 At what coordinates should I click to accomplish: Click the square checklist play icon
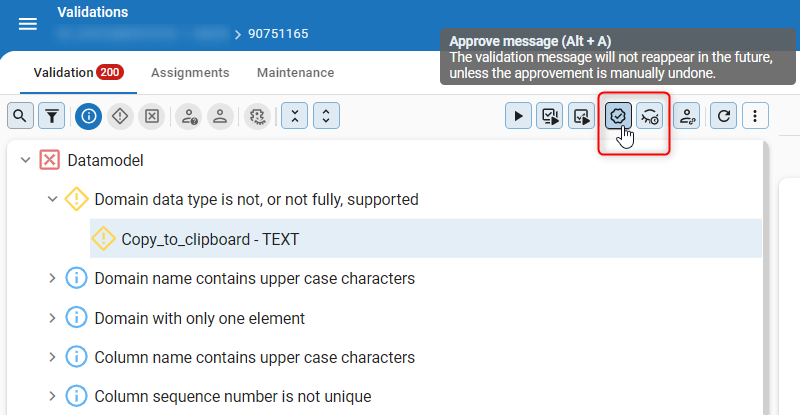coord(581,116)
